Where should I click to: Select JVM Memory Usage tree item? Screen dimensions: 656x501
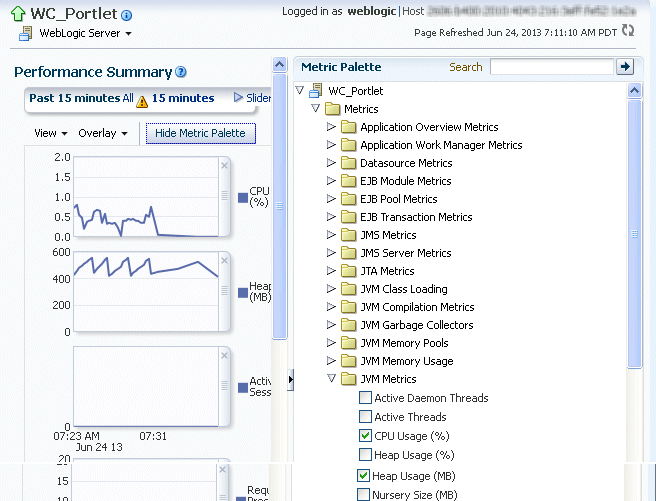pyautogui.click(x=407, y=361)
